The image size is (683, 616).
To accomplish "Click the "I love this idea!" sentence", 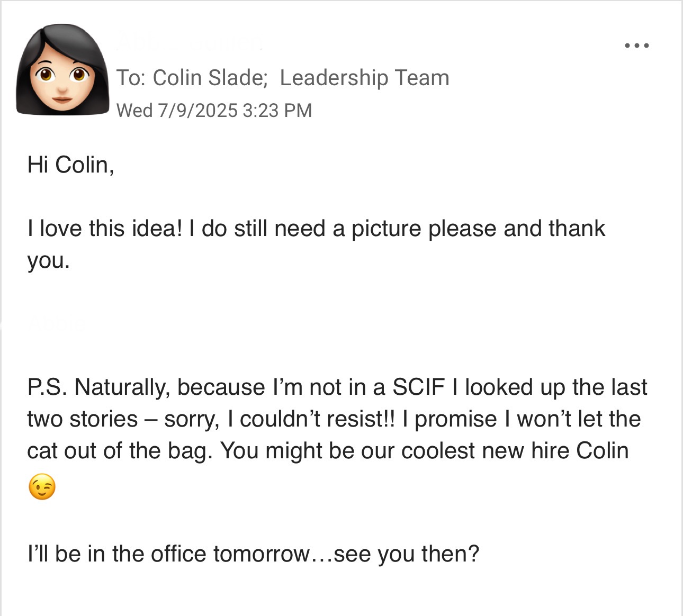I will tap(105, 229).
